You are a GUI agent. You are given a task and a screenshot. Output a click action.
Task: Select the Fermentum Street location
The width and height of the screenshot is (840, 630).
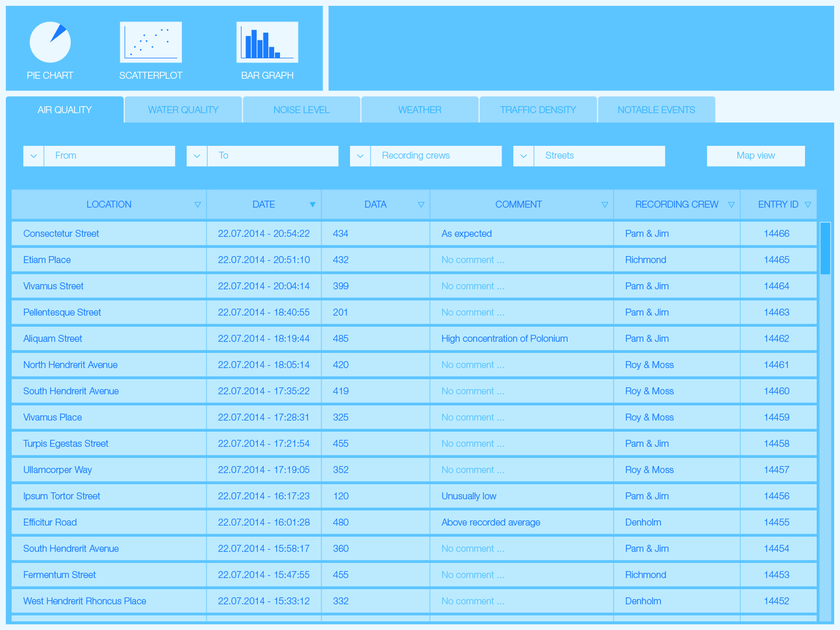(60, 575)
